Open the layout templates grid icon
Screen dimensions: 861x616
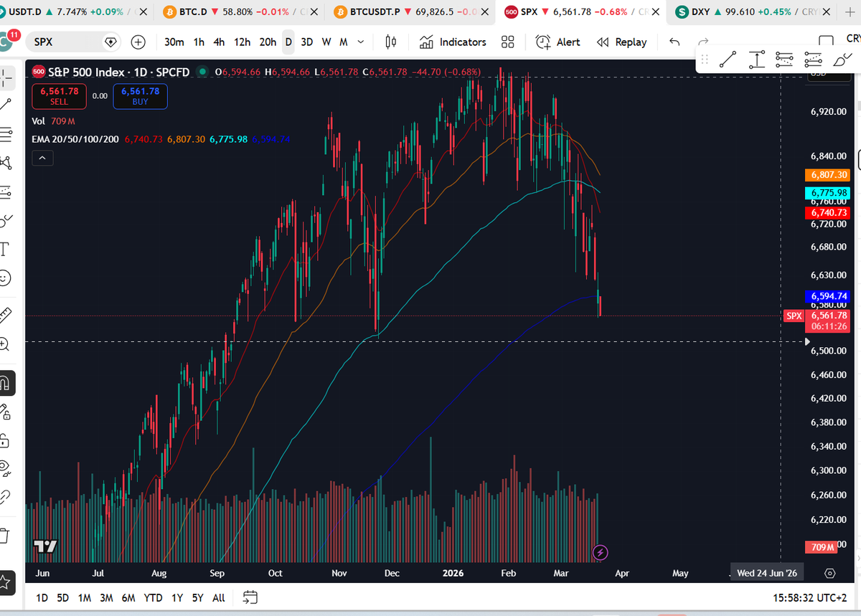[x=508, y=42]
